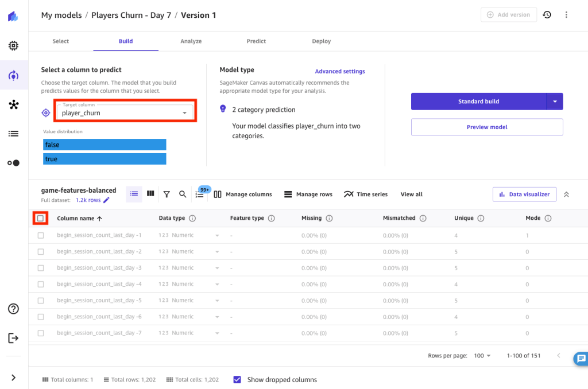Check begin_session_count_last_day -6 checkbox

pos(41,317)
